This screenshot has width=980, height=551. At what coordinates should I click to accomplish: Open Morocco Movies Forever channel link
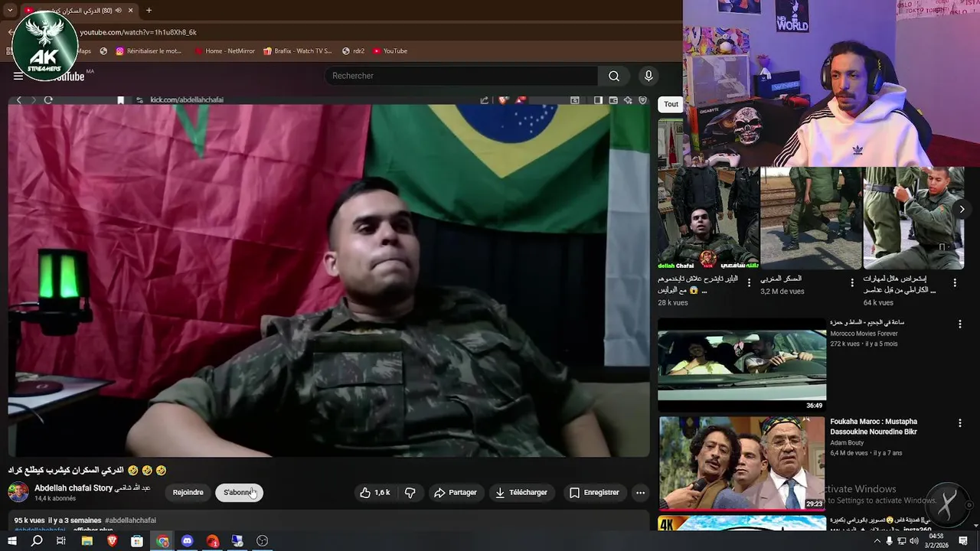(x=864, y=334)
